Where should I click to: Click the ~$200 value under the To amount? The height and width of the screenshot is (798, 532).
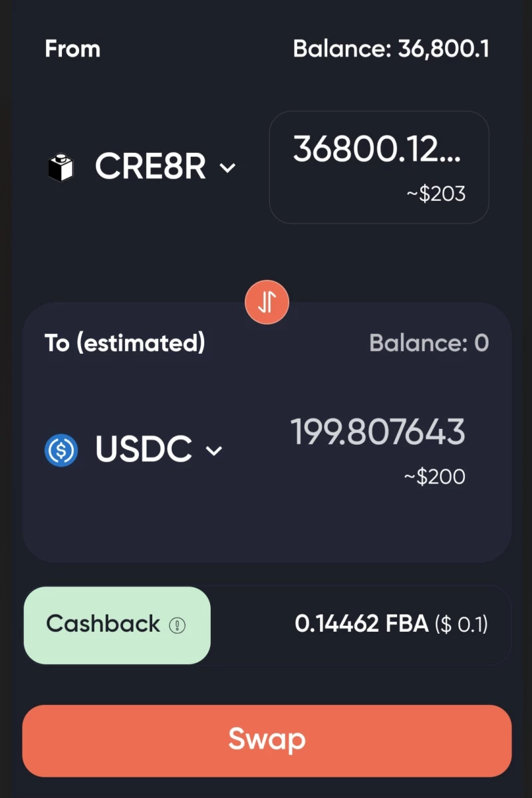pyautogui.click(x=435, y=477)
